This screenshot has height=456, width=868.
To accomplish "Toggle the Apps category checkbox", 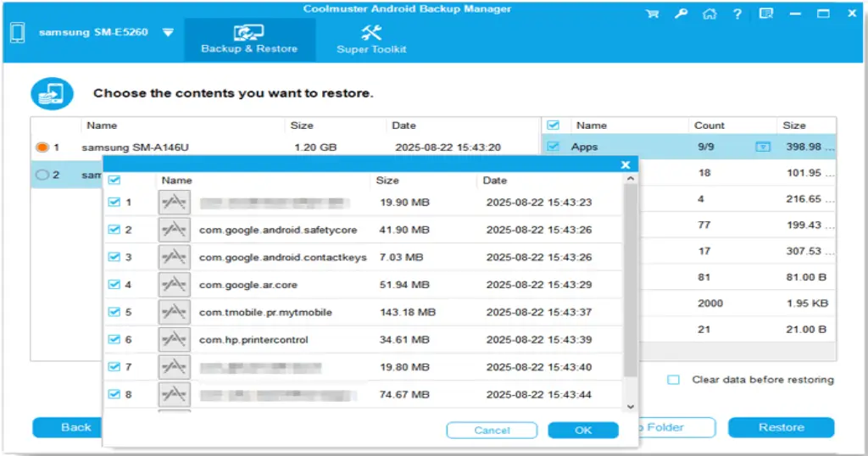I will coord(553,147).
